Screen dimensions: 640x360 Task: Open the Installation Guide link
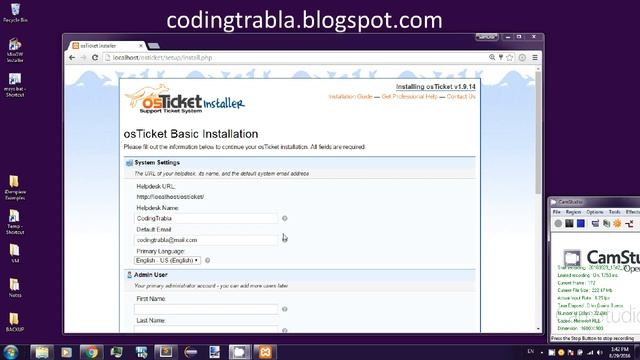coord(350,97)
